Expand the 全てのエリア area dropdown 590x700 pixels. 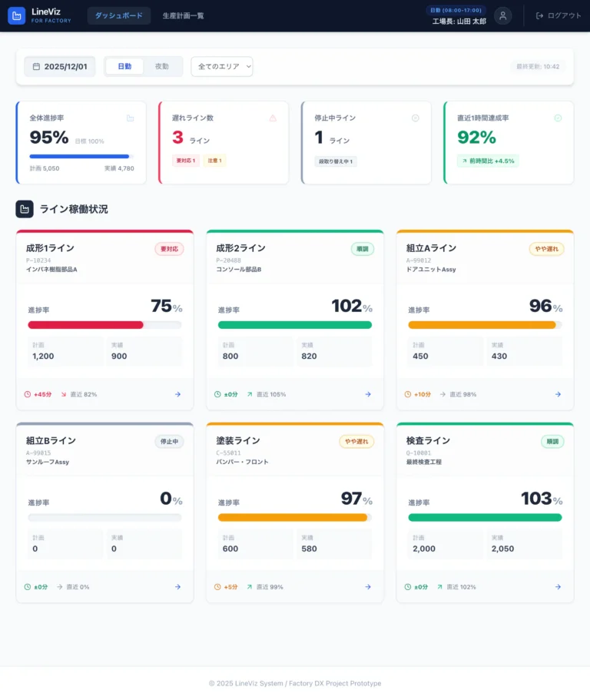[222, 67]
